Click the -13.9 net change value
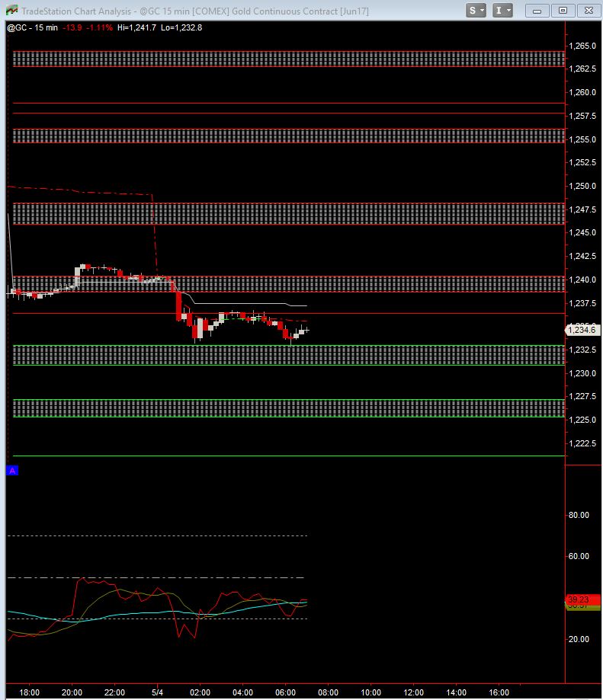603x700 pixels. (x=72, y=27)
